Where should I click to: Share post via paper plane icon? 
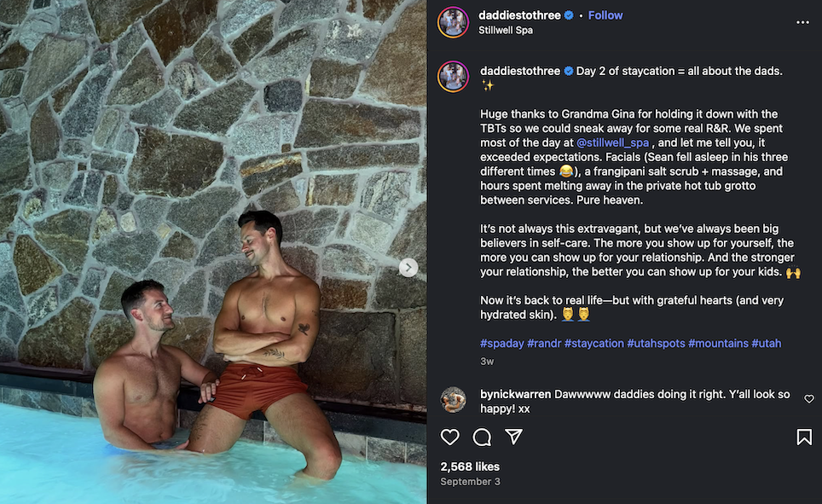513,437
